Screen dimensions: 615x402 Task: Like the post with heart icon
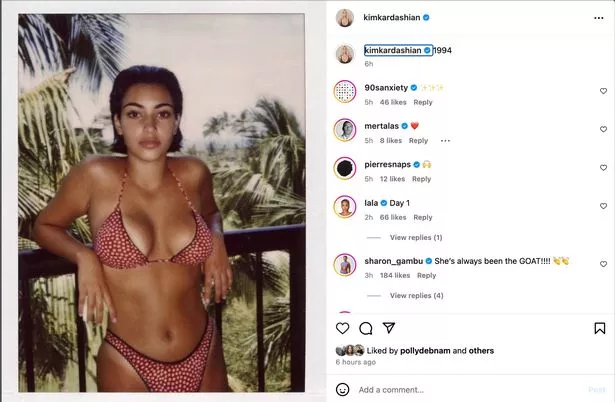(342, 328)
